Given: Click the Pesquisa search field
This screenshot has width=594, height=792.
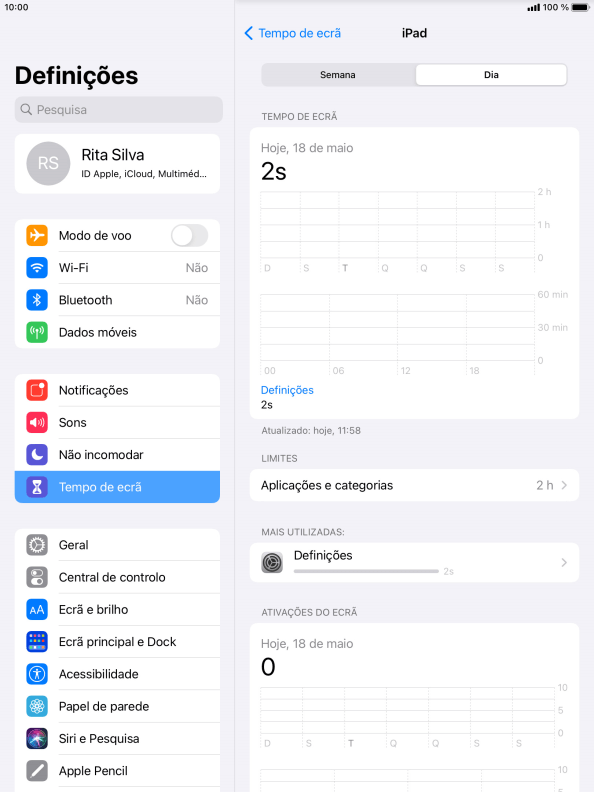Looking at the screenshot, I should (x=119, y=110).
